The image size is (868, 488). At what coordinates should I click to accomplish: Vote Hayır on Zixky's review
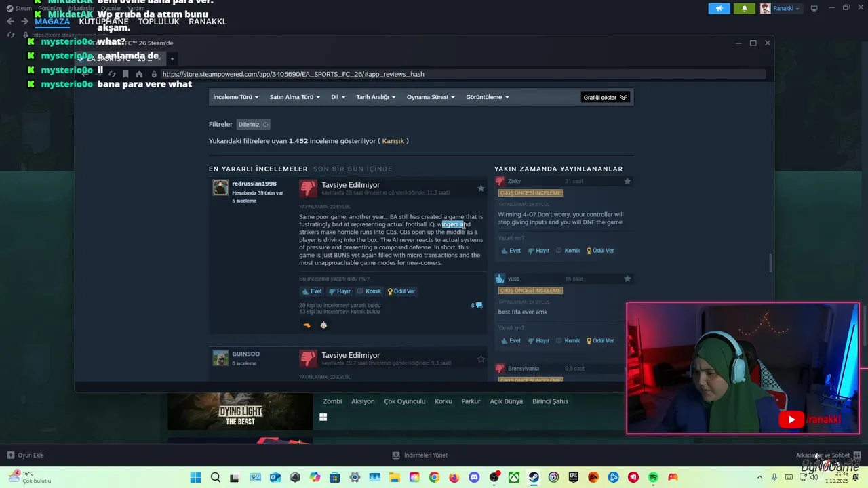(538, 251)
